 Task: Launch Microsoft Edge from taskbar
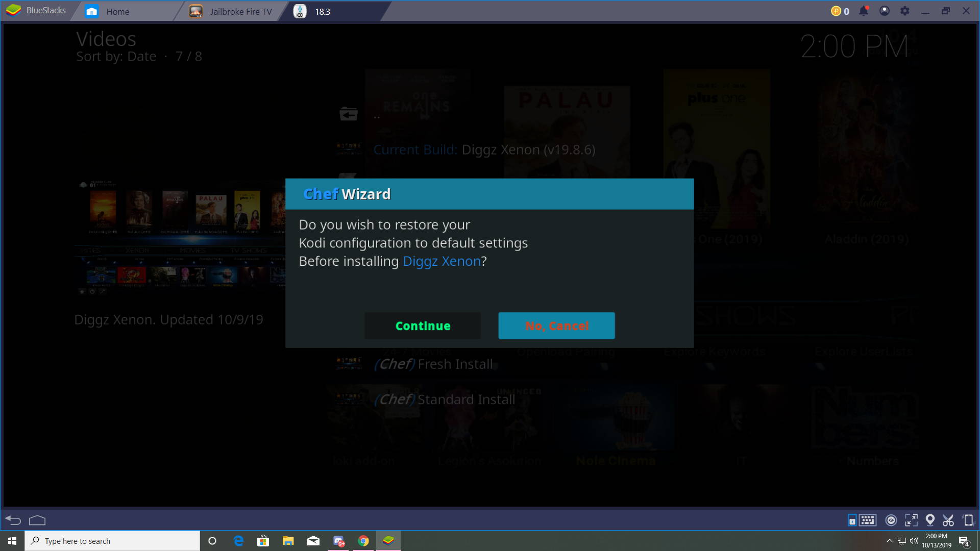click(238, 541)
